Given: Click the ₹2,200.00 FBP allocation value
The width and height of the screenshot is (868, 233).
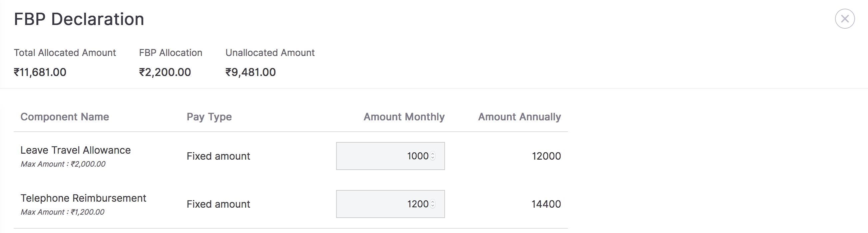Looking at the screenshot, I should [x=165, y=72].
